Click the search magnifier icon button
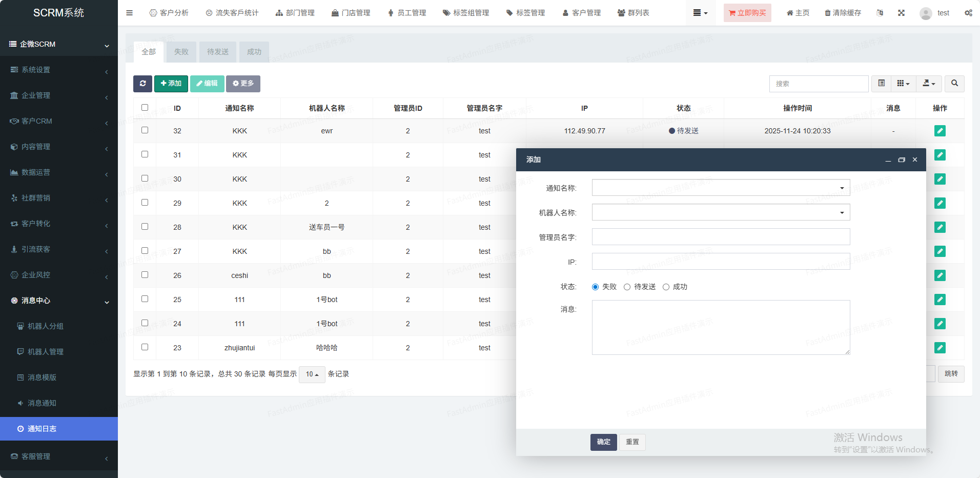Viewport: 980px width, 478px height. [x=954, y=84]
